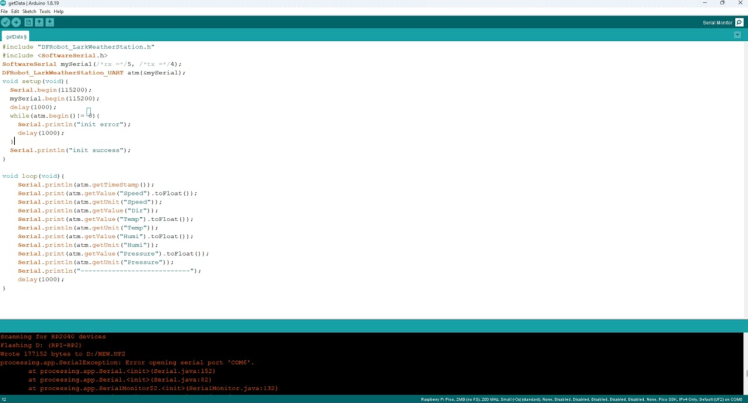Create a new sketch with New icon
The image size is (748, 403).
(x=29, y=22)
